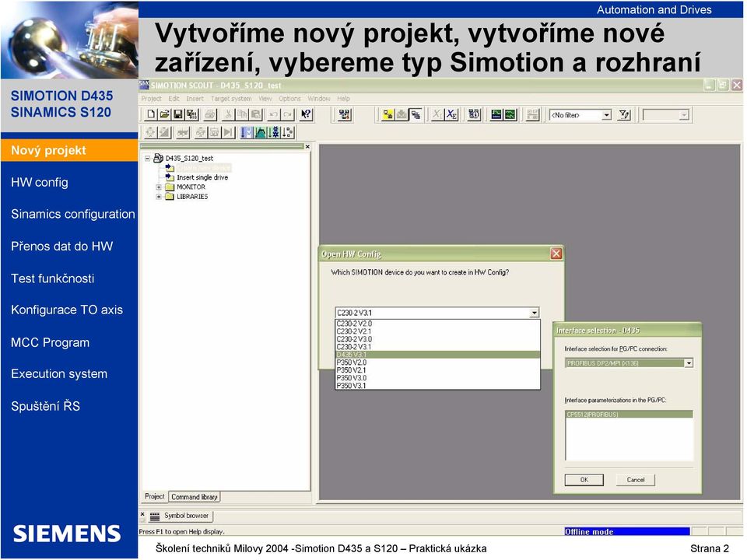Open the Target system menu
Image resolution: width=747 pixels, height=560 pixels.
[231, 99]
